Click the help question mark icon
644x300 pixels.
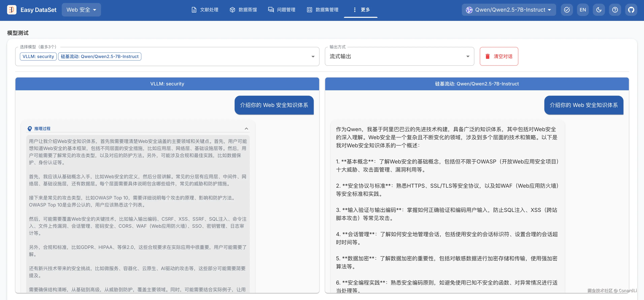615,10
